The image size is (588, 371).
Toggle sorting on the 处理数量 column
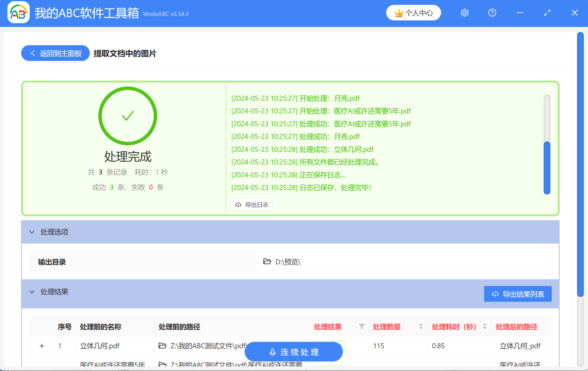click(420, 326)
